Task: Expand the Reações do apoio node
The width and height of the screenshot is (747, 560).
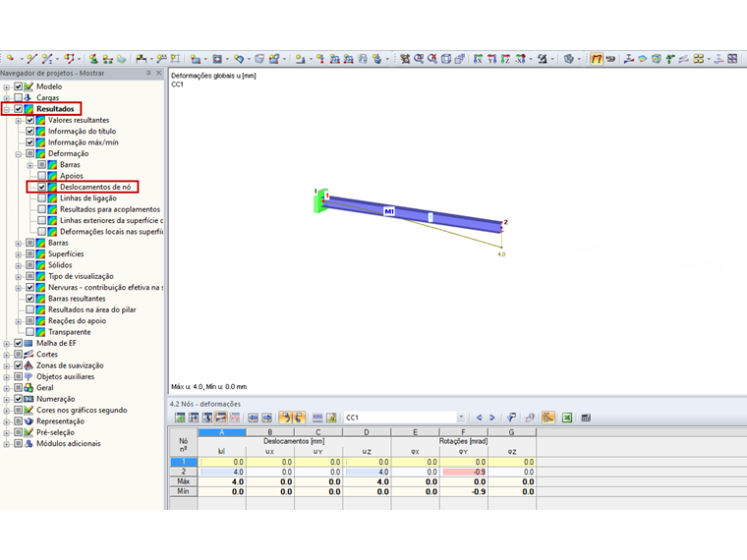Action: click(19, 321)
